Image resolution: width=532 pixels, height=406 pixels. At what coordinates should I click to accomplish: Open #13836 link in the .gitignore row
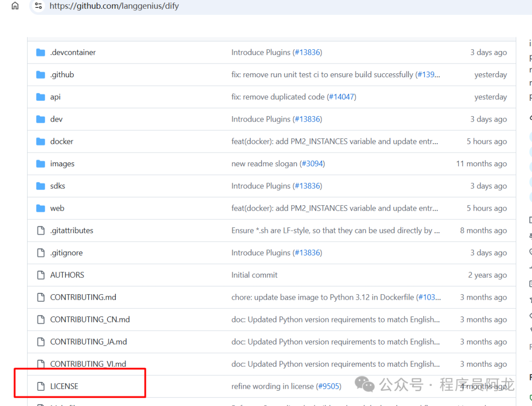coord(307,253)
